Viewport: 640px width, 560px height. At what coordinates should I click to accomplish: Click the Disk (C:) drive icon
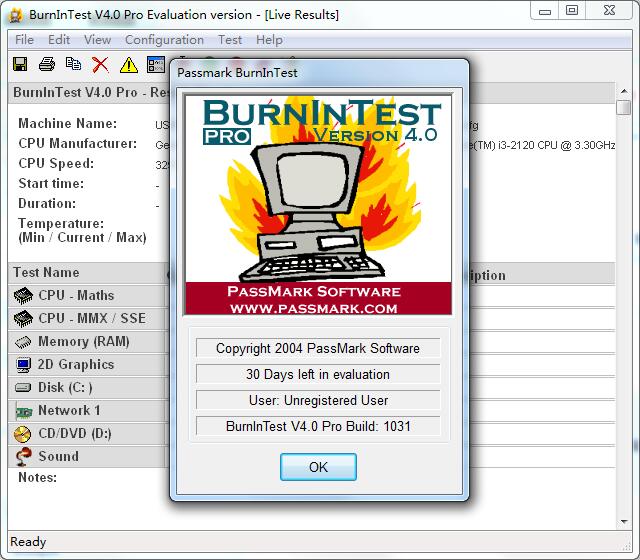[x=23, y=387]
